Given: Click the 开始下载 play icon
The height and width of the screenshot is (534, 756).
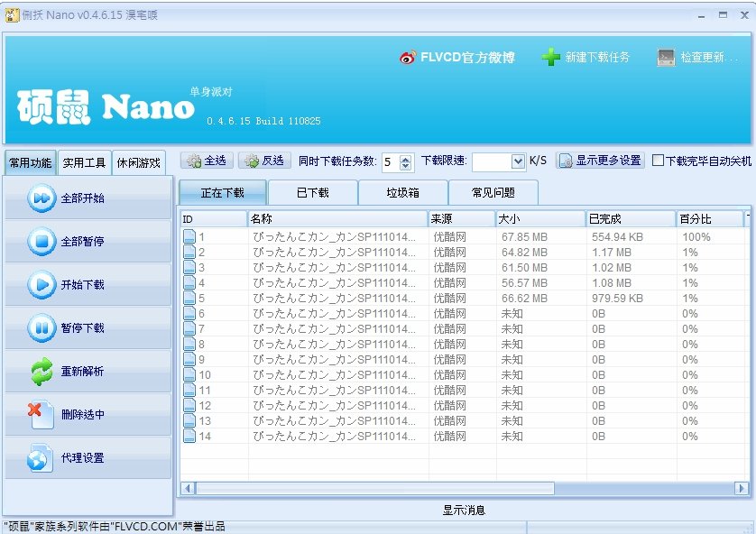Looking at the screenshot, I should [41, 284].
